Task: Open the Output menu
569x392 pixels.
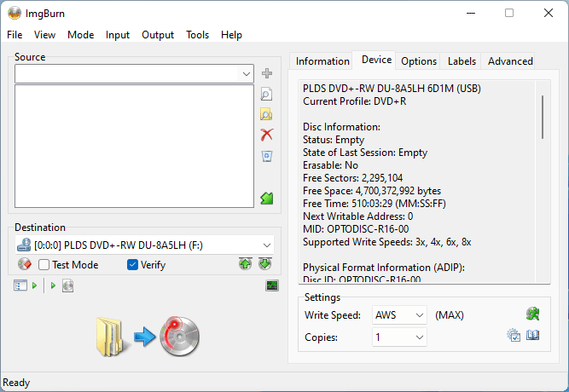Action: 158,35
